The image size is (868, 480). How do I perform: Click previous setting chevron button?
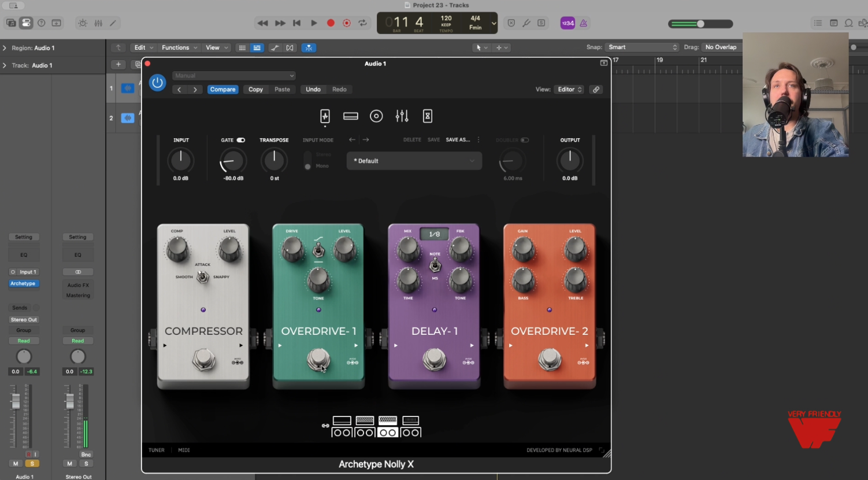[x=180, y=90]
